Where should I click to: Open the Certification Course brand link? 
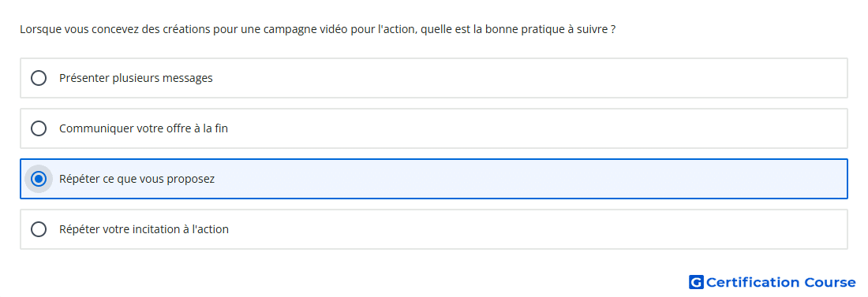click(x=773, y=282)
